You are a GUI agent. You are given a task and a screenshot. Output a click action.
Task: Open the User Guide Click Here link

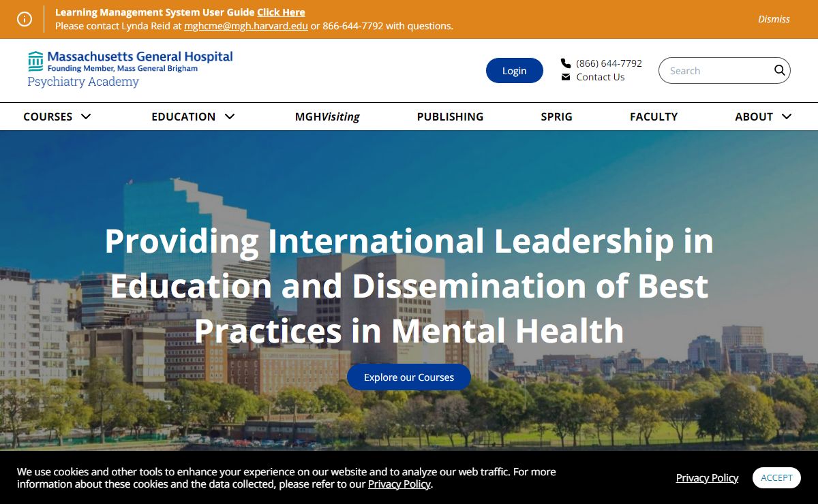point(281,12)
